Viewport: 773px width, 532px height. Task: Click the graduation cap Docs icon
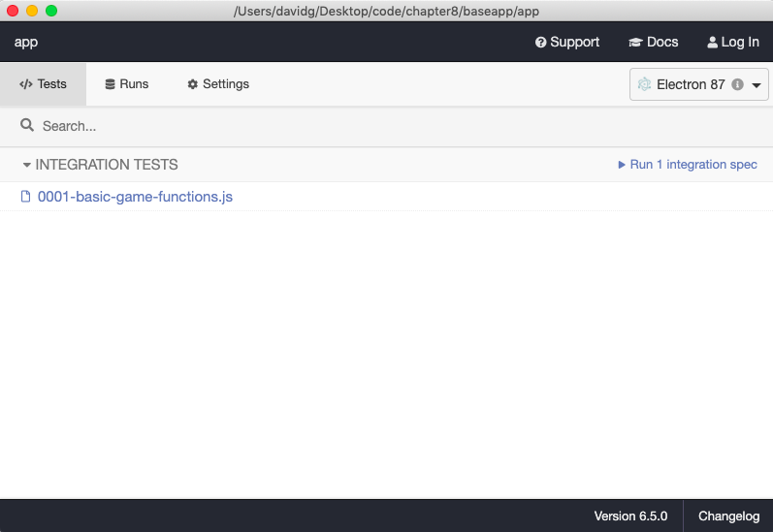click(635, 43)
